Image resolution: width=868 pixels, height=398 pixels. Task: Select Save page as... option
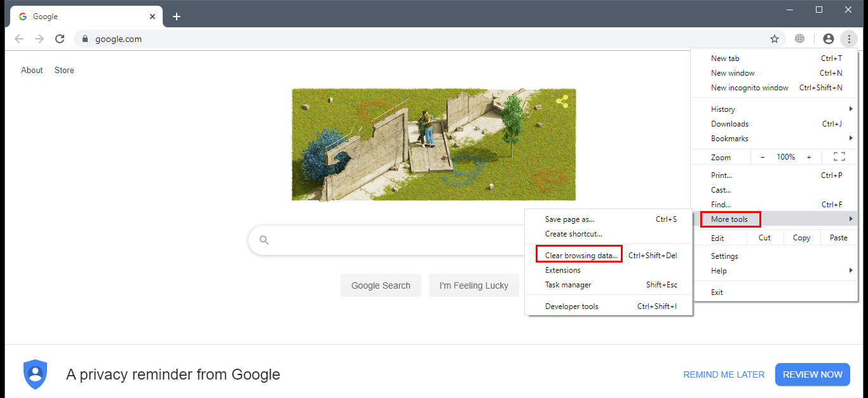click(x=609, y=219)
